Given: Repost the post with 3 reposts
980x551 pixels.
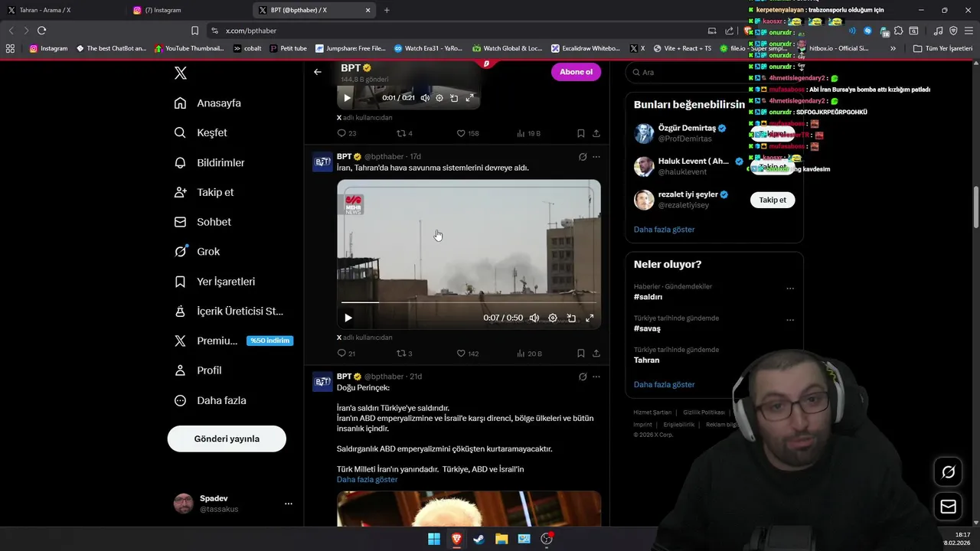Looking at the screenshot, I should click(x=404, y=354).
